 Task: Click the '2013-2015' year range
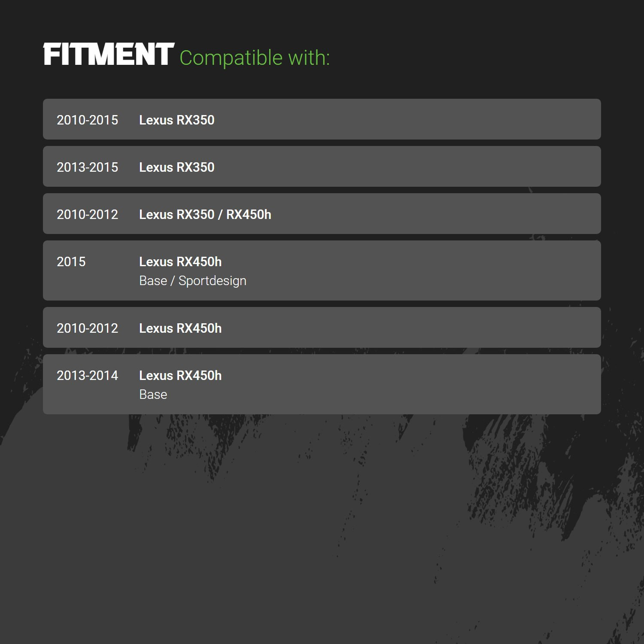click(87, 167)
